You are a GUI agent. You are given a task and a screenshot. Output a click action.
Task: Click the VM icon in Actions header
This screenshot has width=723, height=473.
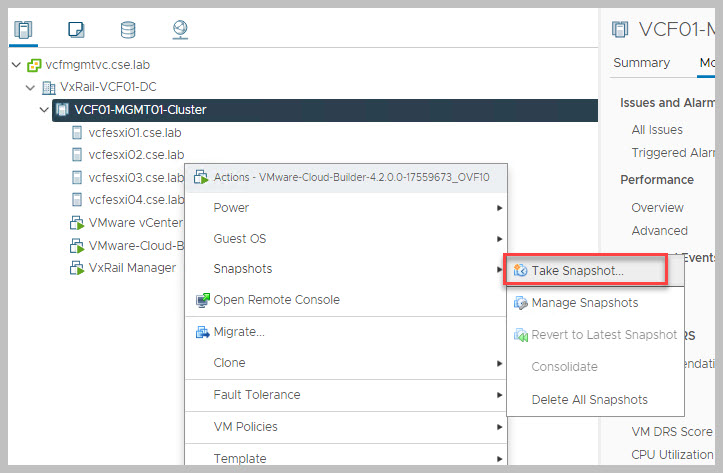tap(201, 177)
